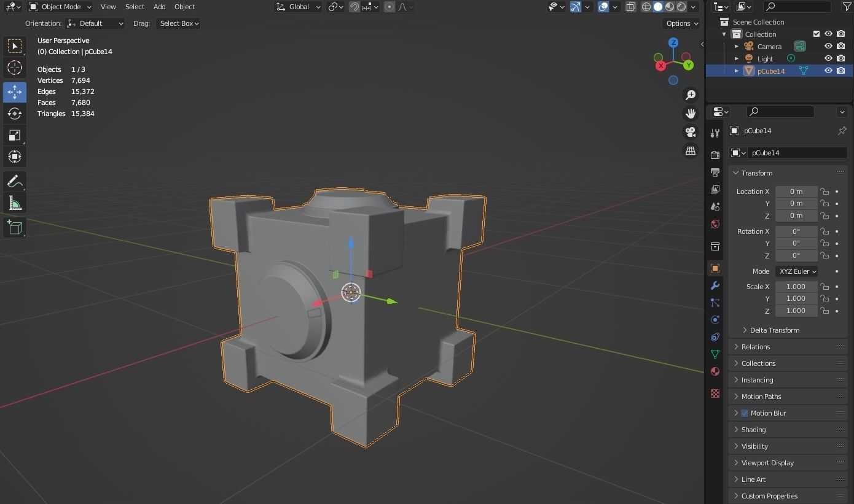Open the Options popover in viewport header
854x504 pixels.
point(681,23)
